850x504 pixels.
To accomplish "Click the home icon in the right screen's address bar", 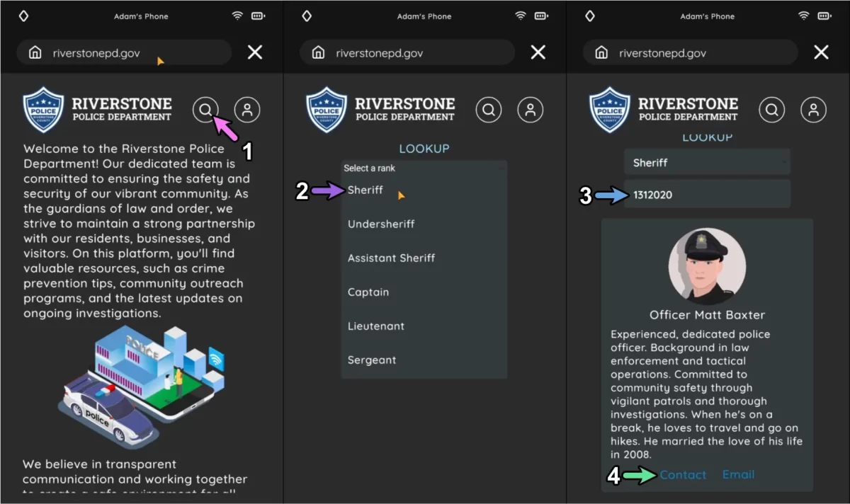I will pyautogui.click(x=601, y=53).
